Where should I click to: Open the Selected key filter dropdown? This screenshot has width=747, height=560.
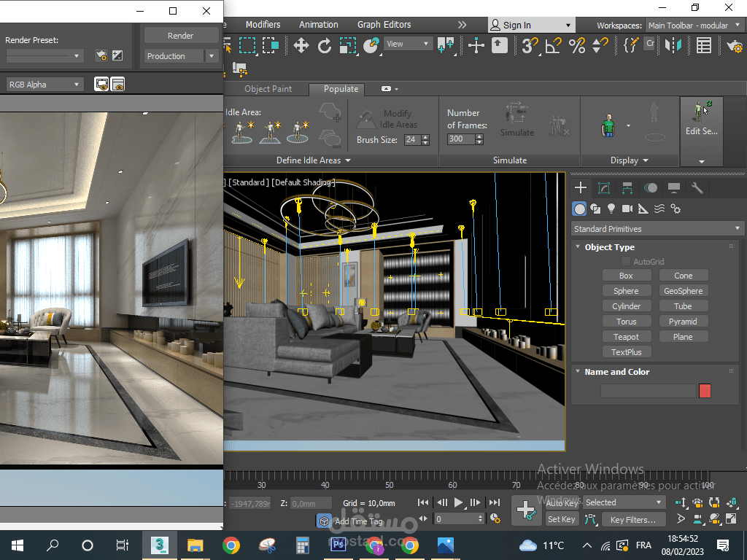point(624,502)
